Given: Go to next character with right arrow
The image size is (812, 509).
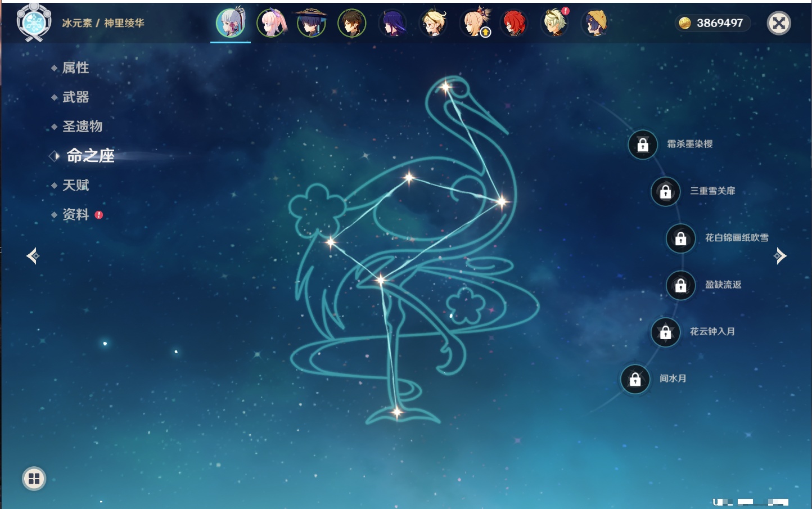Looking at the screenshot, I should 780,256.
